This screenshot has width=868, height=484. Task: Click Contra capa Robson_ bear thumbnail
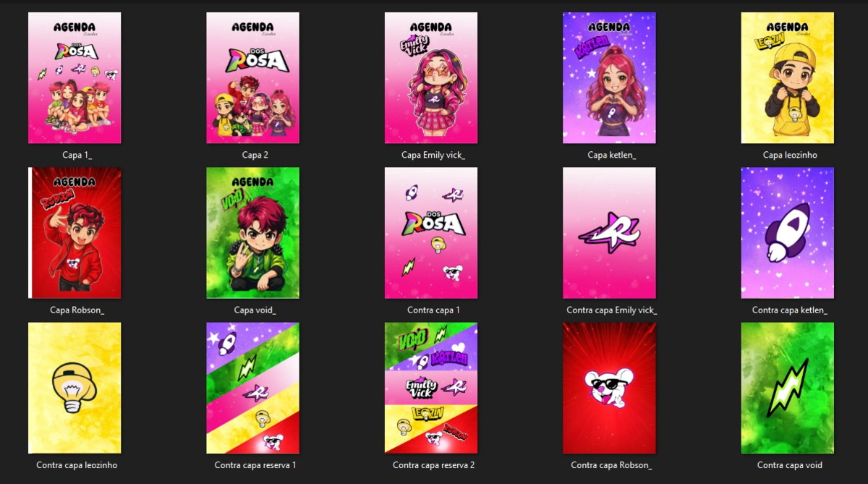[x=609, y=388]
